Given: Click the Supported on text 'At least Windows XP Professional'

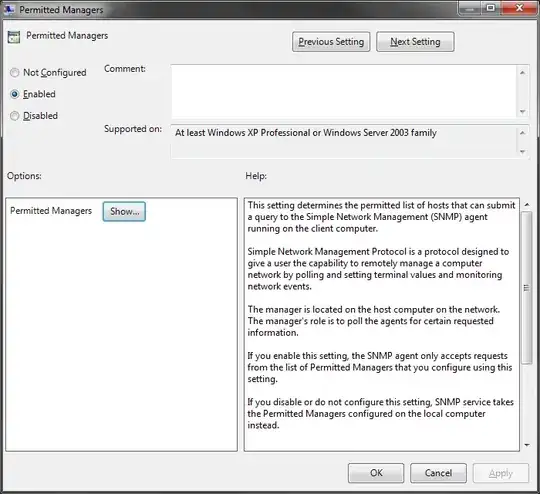Looking at the screenshot, I should tap(242, 133).
